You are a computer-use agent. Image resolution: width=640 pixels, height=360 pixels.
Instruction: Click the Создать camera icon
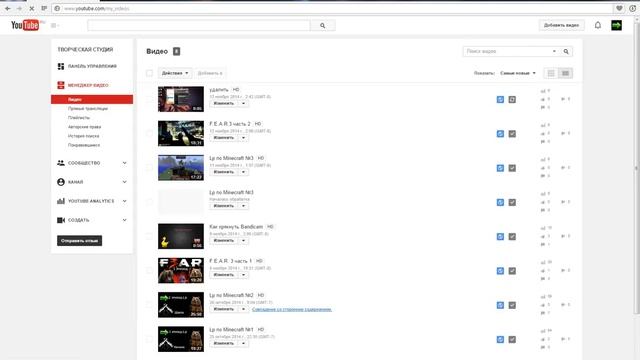click(61, 220)
